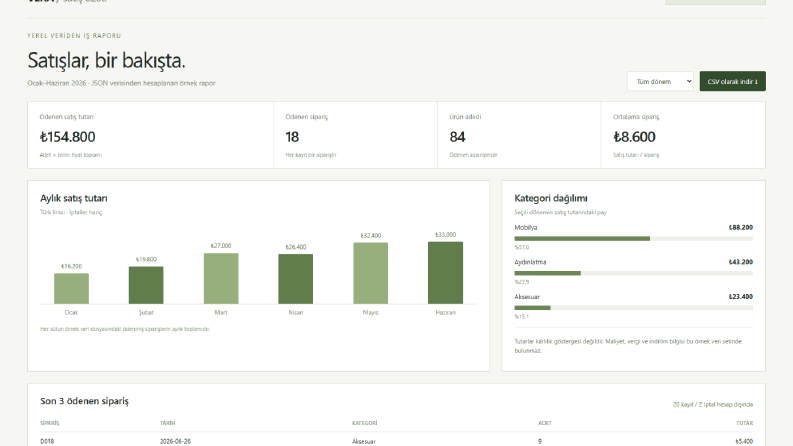Click the Nisan bar in the chart
This screenshot has height=446, width=793.
click(x=295, y=279)
